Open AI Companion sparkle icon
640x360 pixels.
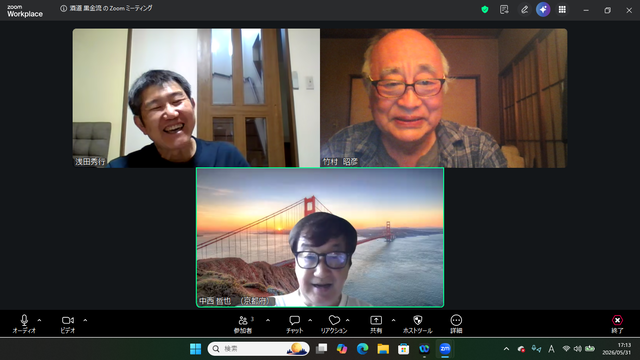coord(543,9)
